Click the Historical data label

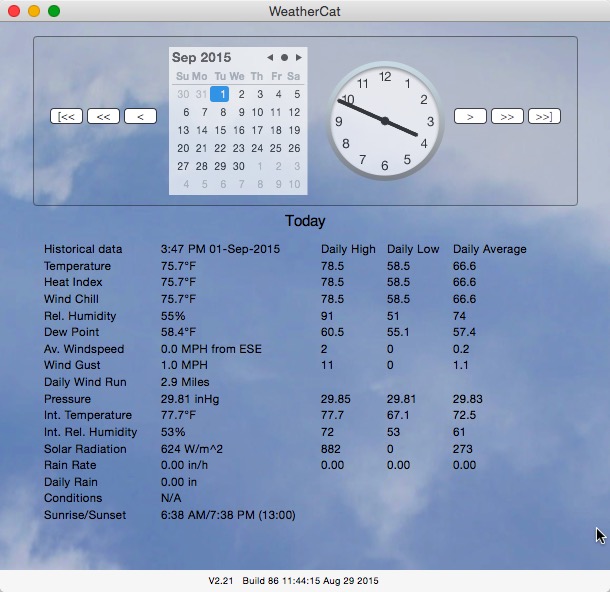click(83, 249)
